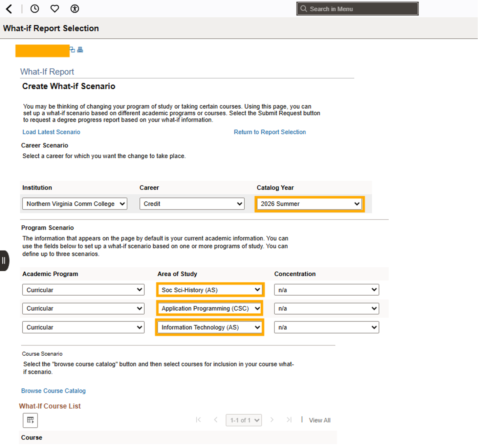
Task: Click the Academic Program column label
Action: [50, 274]
